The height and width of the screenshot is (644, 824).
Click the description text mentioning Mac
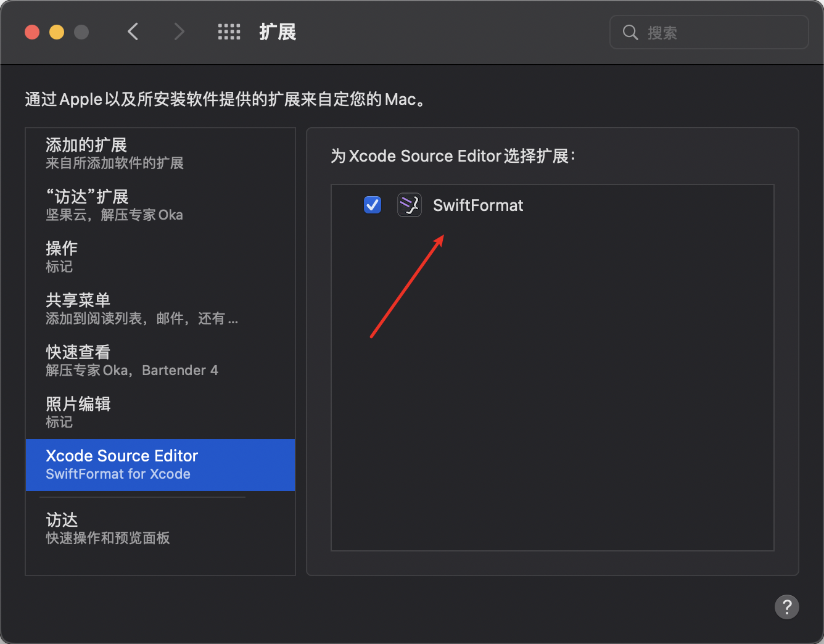226,99
